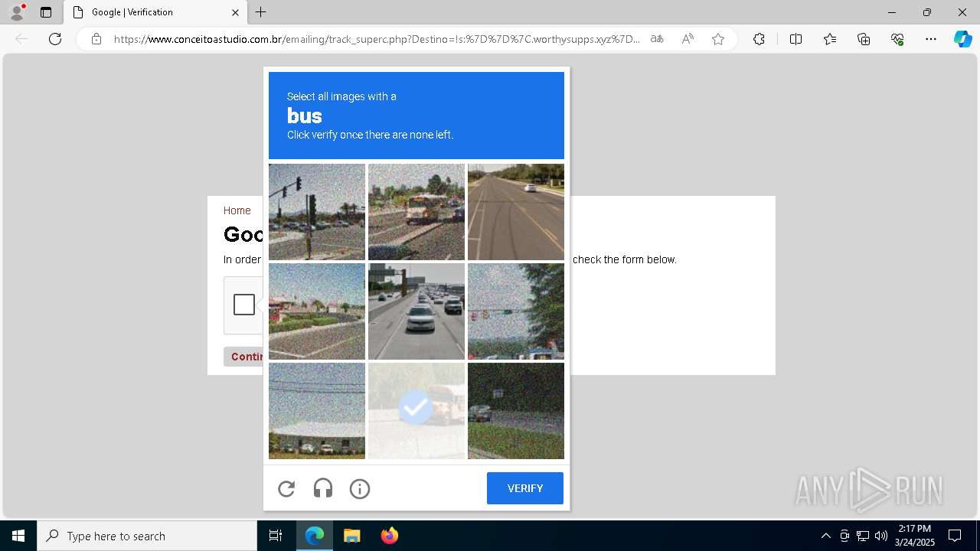
Task: Open translate page option
Action: (x=657, y=39)
